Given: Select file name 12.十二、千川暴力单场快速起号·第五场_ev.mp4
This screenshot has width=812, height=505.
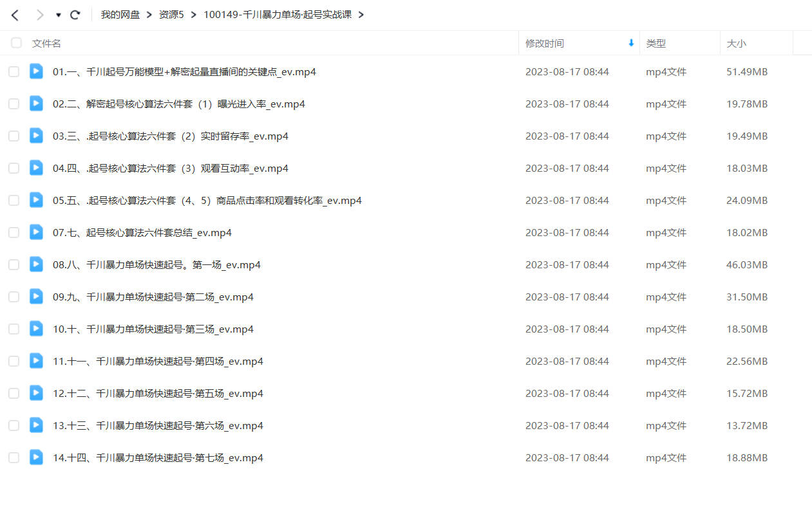Looking at the screenshot, I should [x=158, y=393].
